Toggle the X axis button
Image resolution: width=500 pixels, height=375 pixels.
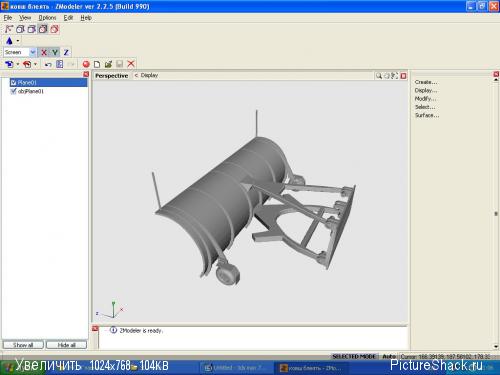pyautogui.click(x=44, y=52)
